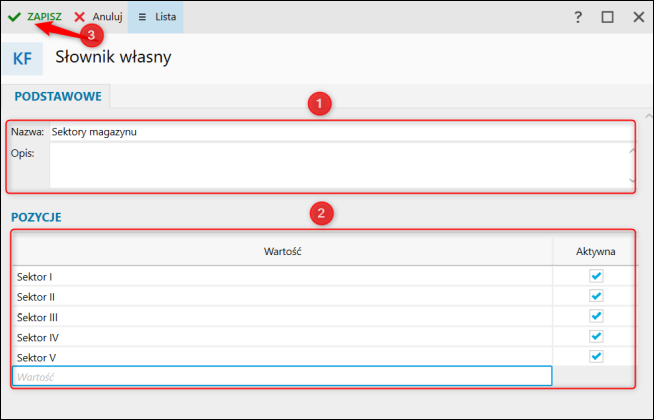Toggle Aktywna for Sektor V
The height and width of the screenshot is (420, 654).
pyautogui.click(x=596, y=357)
